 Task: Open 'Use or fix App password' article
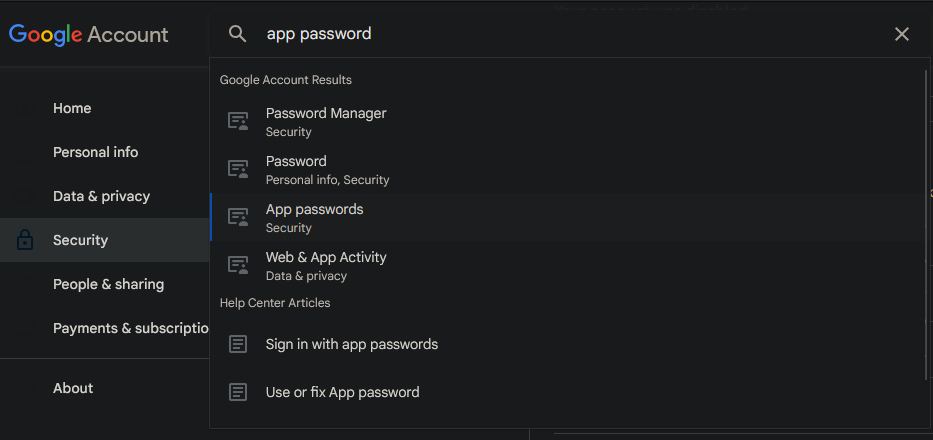(x=342, y=392)
